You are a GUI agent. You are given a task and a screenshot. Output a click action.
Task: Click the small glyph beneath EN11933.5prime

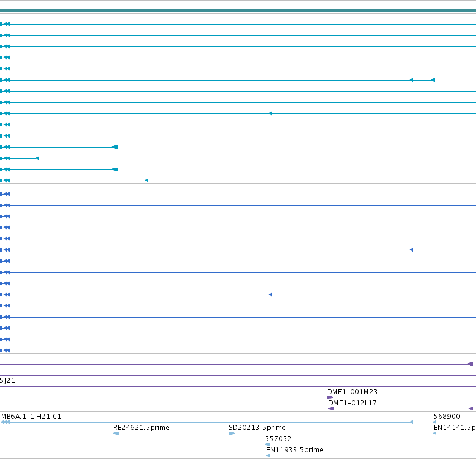click(268, 456)
